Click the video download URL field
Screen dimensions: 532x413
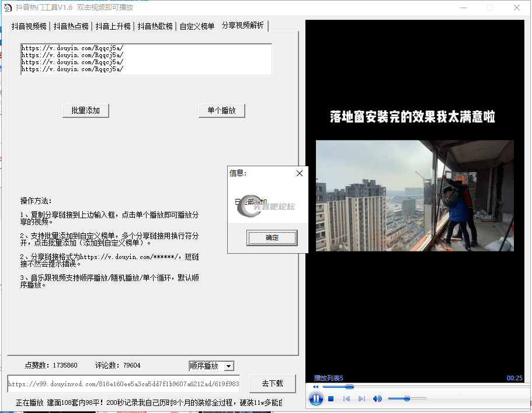click(123, 384)
